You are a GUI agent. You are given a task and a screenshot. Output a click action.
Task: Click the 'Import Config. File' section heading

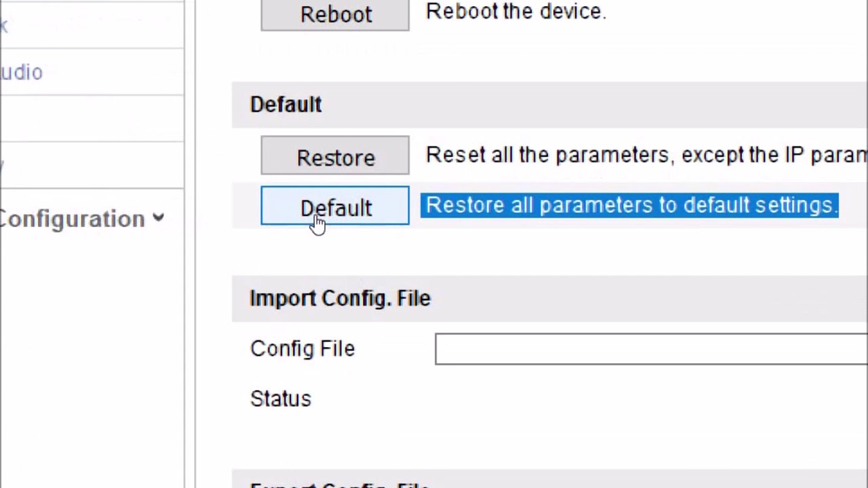pos(340,299)
